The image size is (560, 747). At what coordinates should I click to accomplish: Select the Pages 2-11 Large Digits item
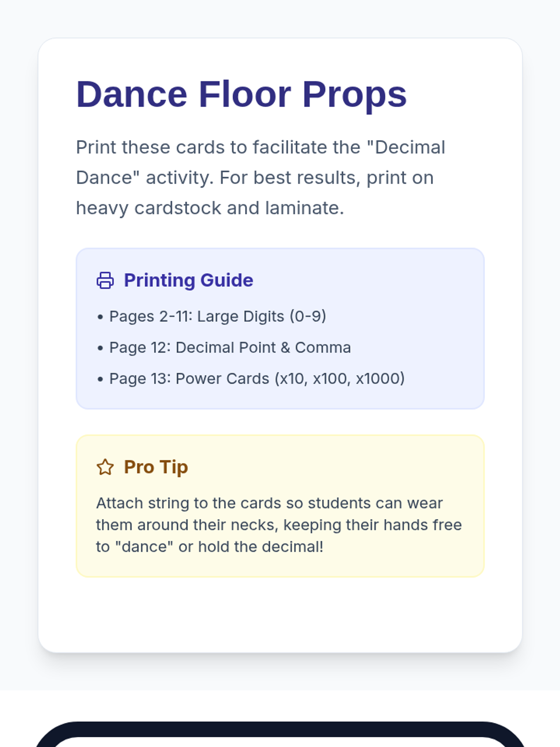tap(217, 317)
